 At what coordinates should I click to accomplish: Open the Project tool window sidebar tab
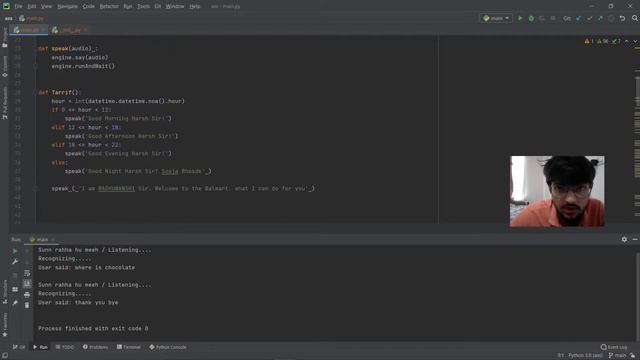[x=5, y=38]
